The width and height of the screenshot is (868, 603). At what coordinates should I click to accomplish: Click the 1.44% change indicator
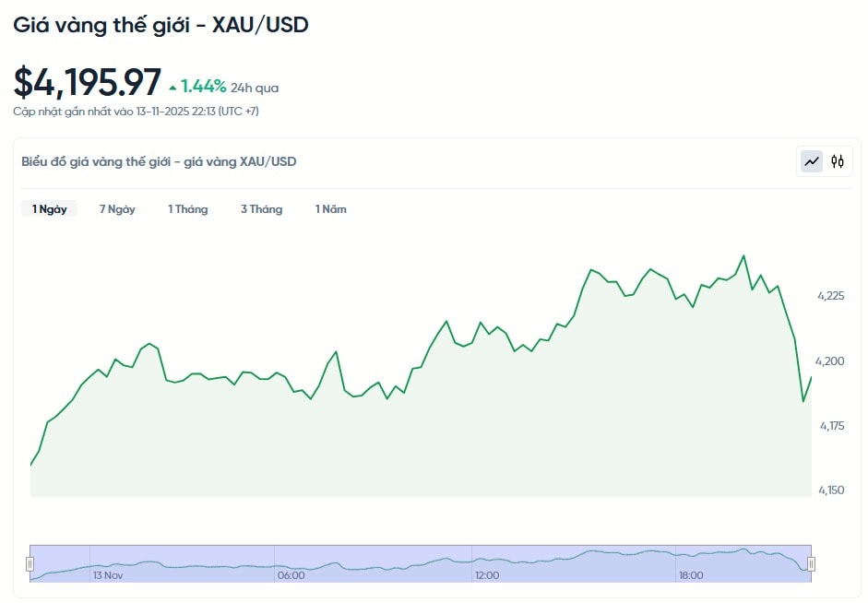(203, 87)
